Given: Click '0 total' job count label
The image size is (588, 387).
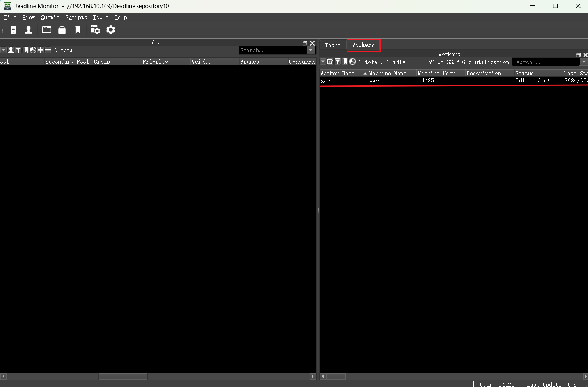Looking at the screenshot, I should pyautogui.click(x=65, y=50).
